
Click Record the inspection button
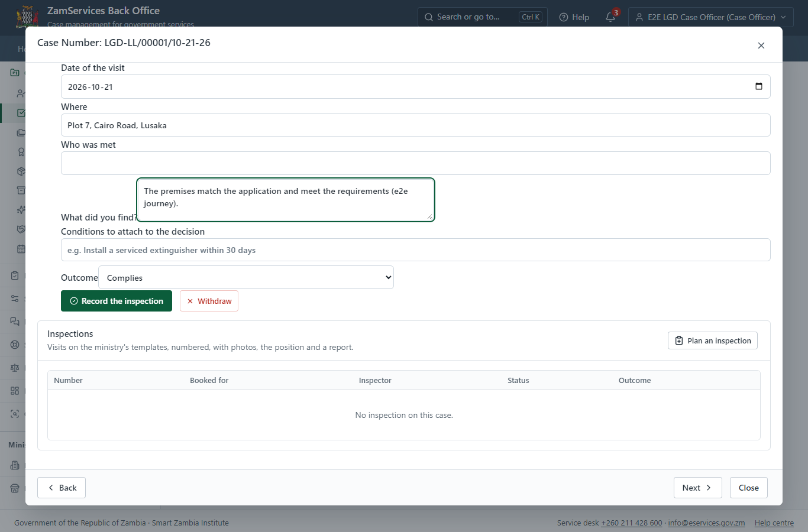(117, 301)
